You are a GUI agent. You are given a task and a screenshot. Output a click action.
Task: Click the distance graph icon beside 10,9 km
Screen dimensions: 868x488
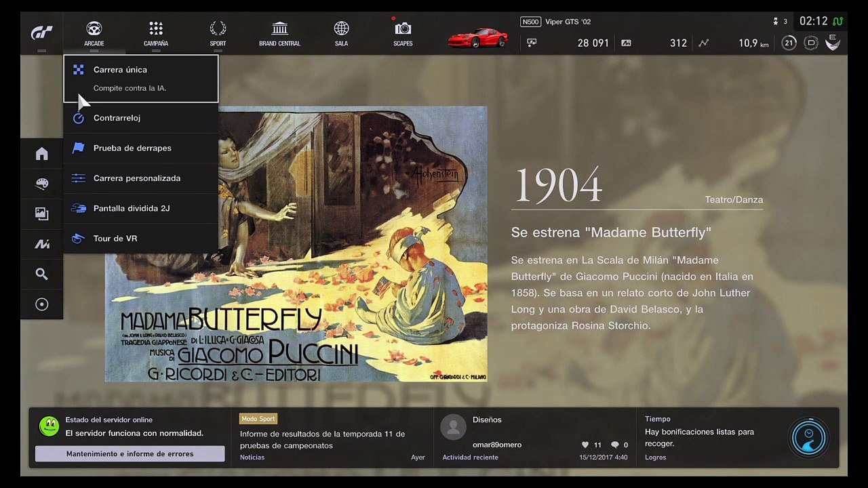pyautogui.click(x=704, y=43)
